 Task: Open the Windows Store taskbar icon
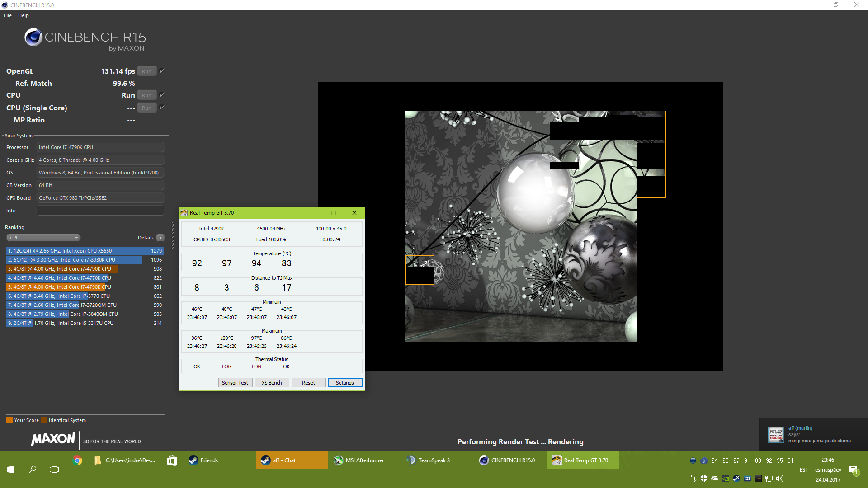(172, 460)
